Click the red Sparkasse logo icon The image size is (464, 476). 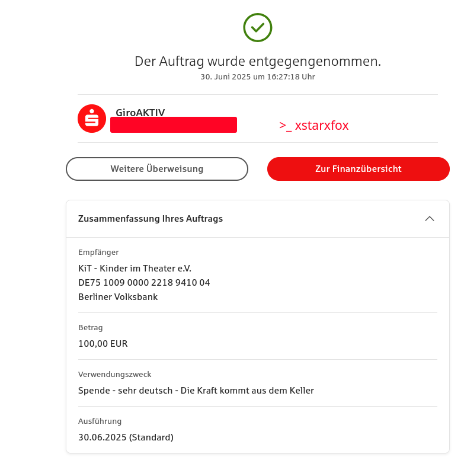click(x=92, y=119)
